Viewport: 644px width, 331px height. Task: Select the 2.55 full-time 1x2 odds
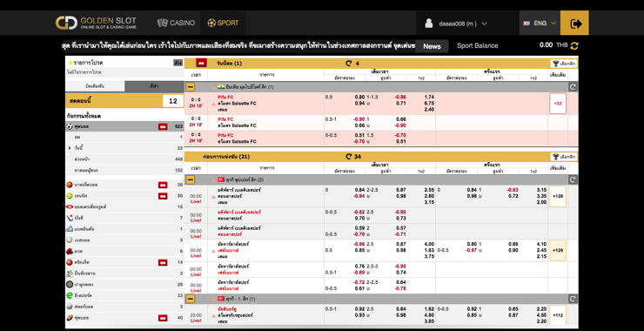click(x=429, y=190)
